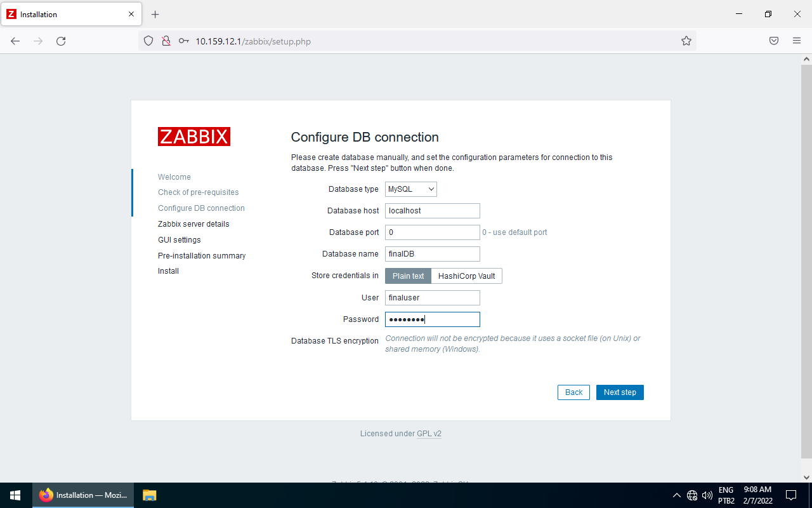Switch credentials storage to HashiCorp Vault
Image resolution: width=812 pixels, height=508 pixels.
coord(466,276)
